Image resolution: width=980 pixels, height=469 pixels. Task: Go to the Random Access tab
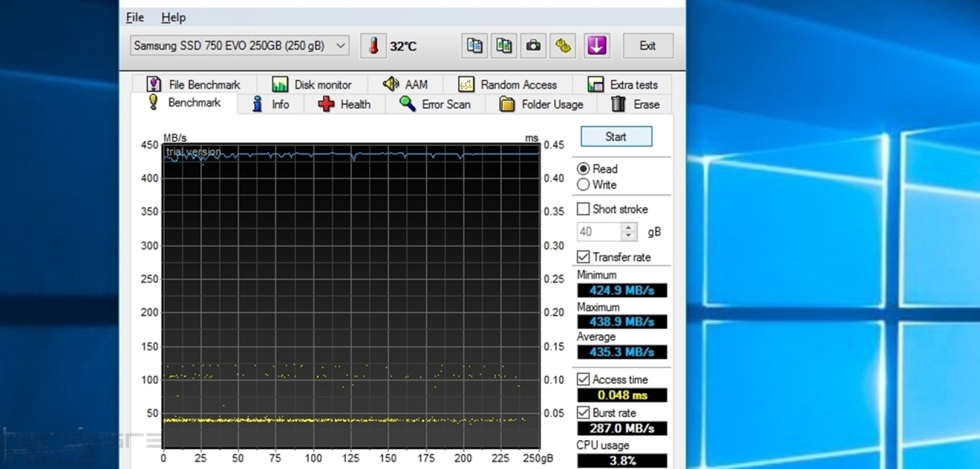click(x=507, y=84)
